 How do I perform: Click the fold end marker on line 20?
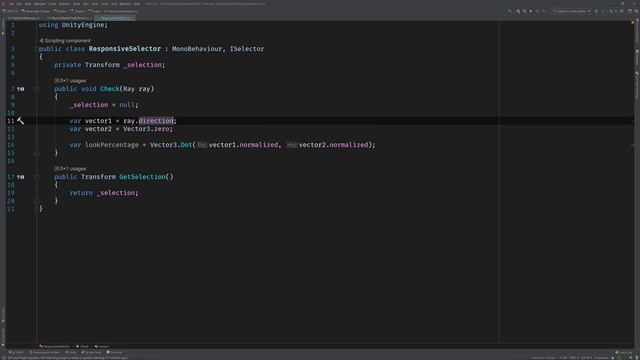click(37, 201)
